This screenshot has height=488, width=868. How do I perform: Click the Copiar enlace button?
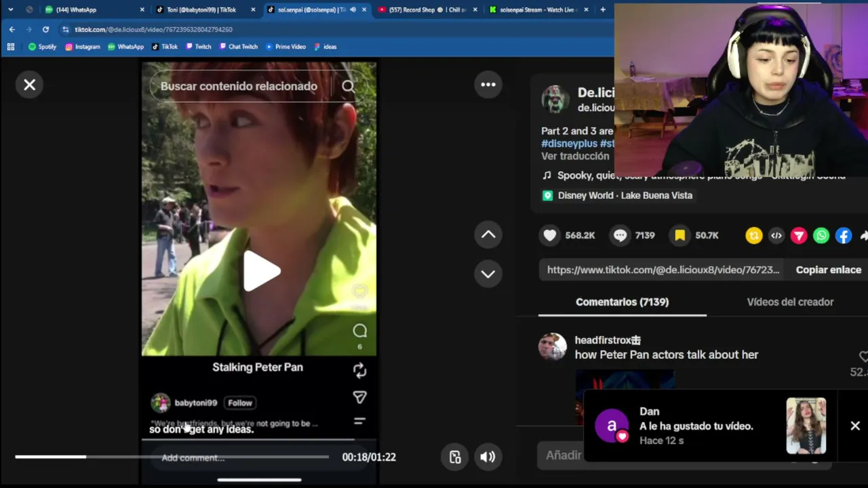tap(829, 270)
